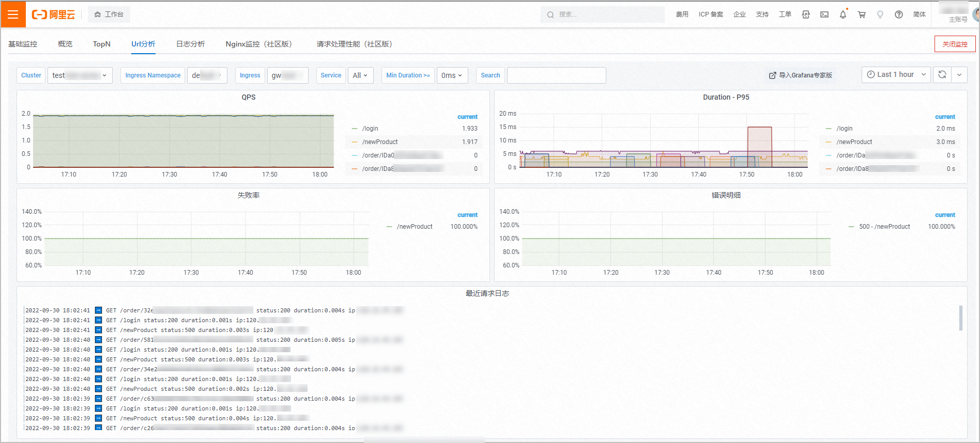This screenshot has width=980, height=443.
Task: Click log icon of 18:02:40 /order/581 row
Action: pos(98,340)
